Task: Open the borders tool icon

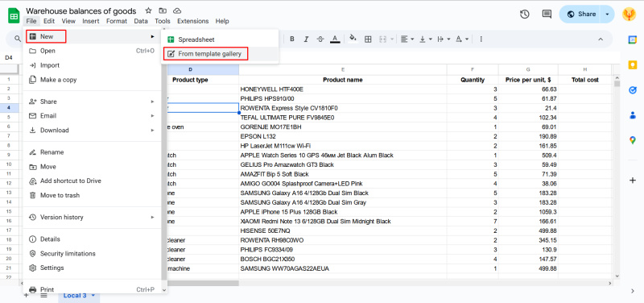Action: tap(368, 39)
